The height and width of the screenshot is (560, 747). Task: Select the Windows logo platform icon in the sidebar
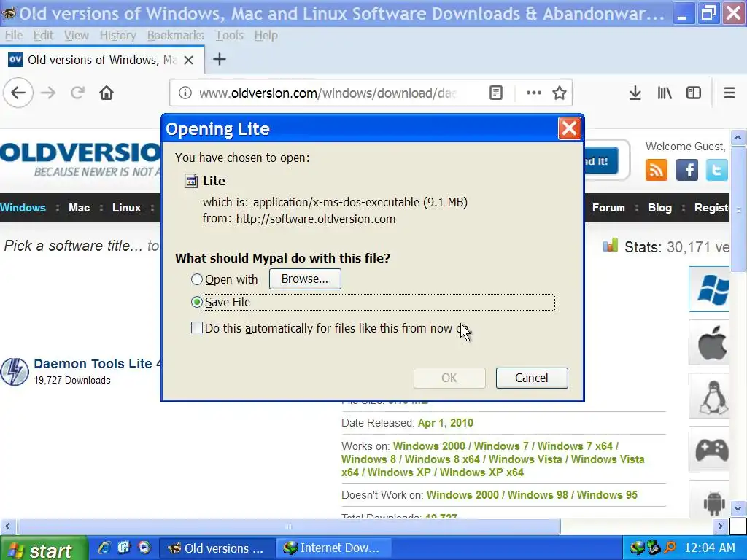click(x=710, y=289)
